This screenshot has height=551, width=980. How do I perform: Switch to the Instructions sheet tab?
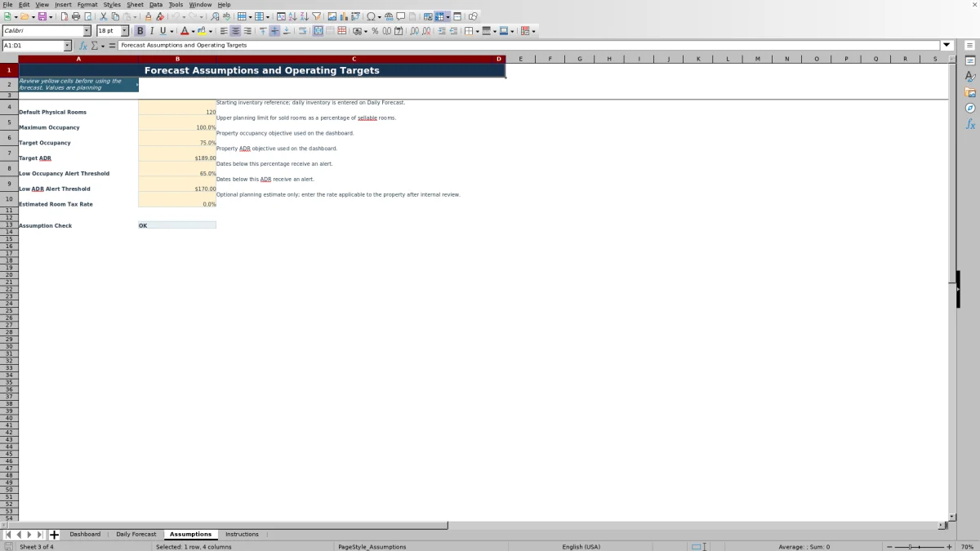click(242, 534)
